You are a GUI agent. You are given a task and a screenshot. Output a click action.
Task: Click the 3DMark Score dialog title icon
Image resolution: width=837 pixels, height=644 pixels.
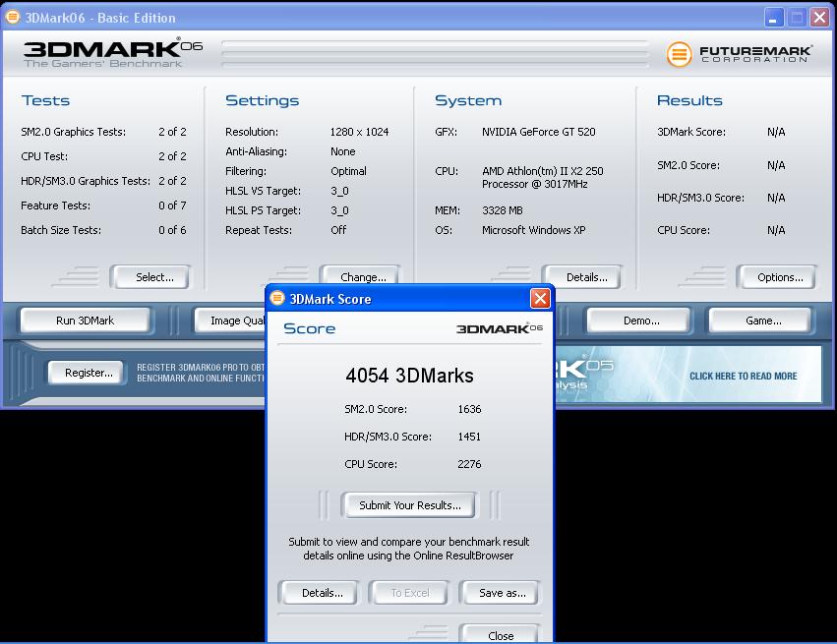tap(277, 298)
